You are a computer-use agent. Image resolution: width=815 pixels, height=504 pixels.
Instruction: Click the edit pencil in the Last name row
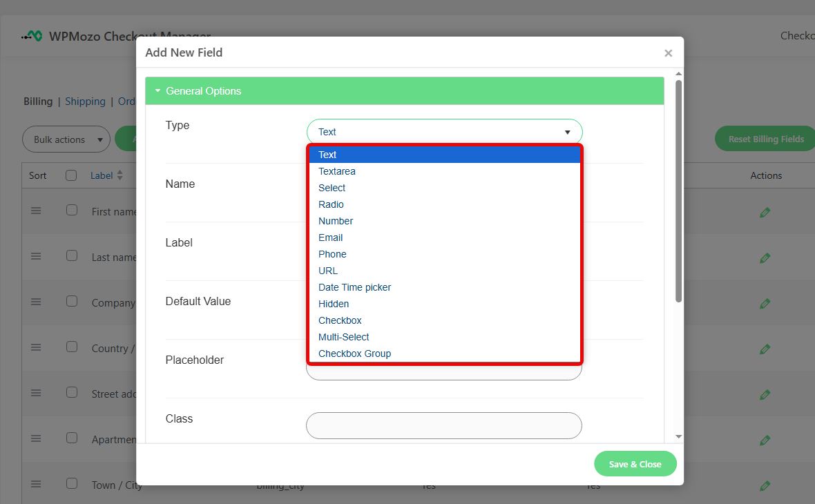pos(765,258)
